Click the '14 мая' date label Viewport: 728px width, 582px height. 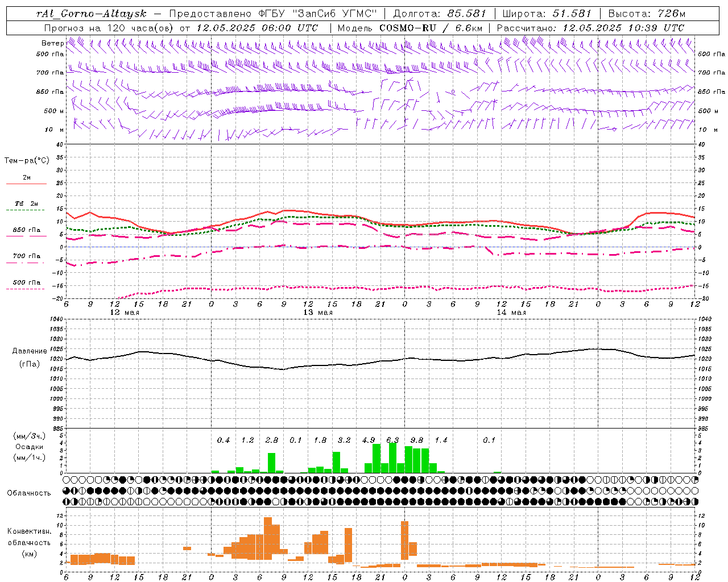click(511, 313)
